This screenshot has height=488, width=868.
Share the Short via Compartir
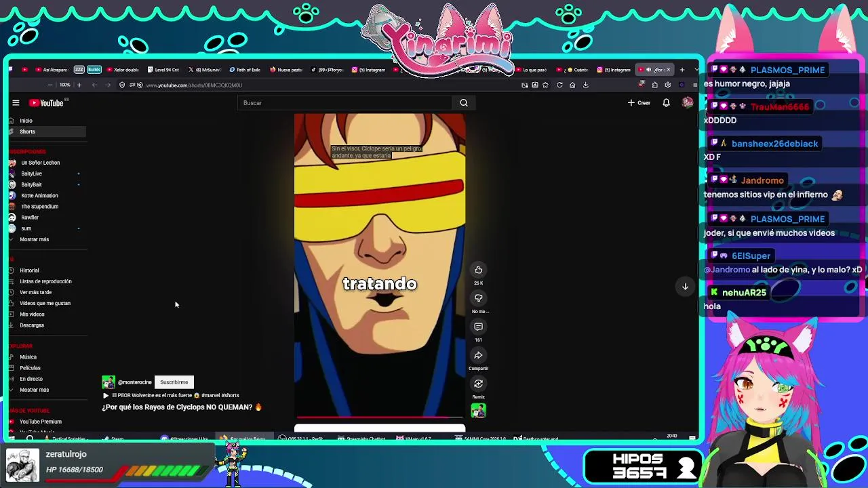click(x=478, y=355)
